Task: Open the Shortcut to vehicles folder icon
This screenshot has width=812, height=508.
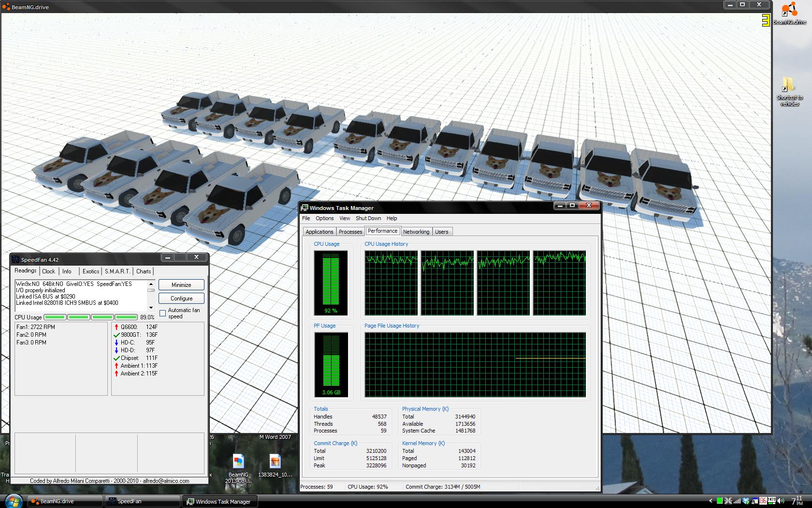Action: [789, 92]
